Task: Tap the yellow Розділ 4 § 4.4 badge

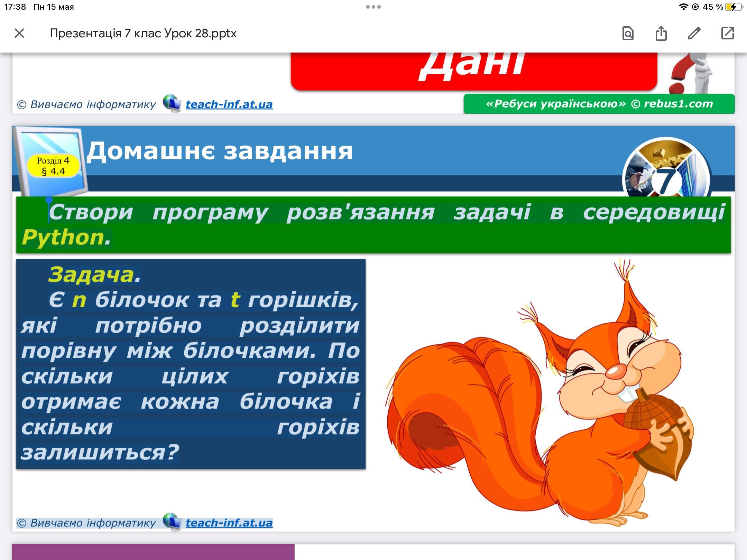Action: 53,166
